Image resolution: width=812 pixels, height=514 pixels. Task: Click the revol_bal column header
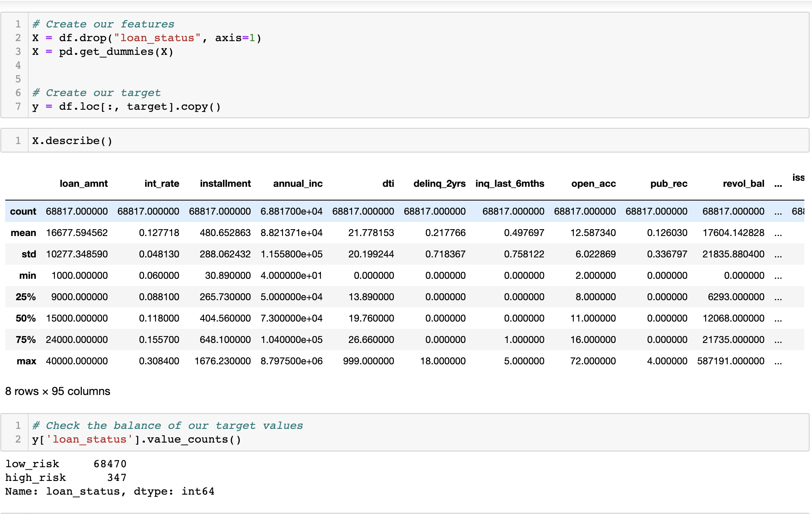pos(743,184)
